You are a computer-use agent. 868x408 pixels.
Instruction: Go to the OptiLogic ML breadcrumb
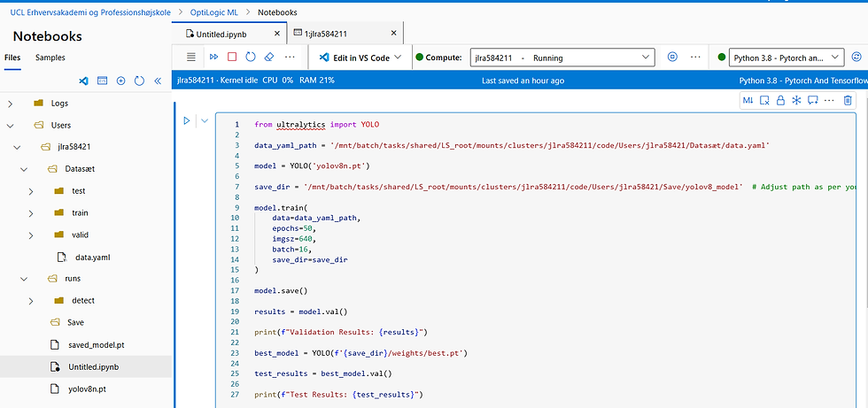[214, 12]
